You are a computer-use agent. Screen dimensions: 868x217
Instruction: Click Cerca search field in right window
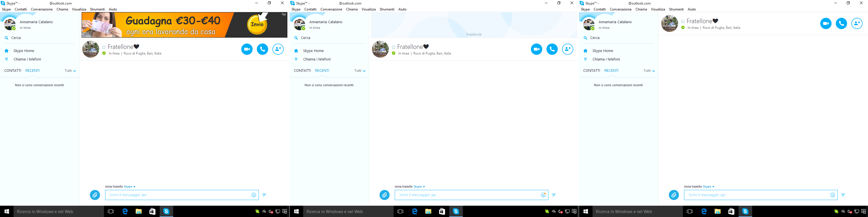coord(618,38)
